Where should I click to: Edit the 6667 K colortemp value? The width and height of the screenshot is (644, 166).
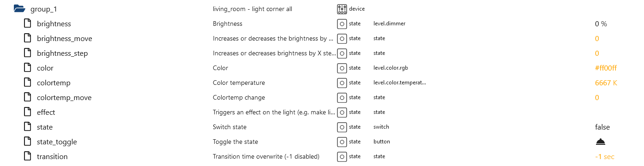point(606,83)
